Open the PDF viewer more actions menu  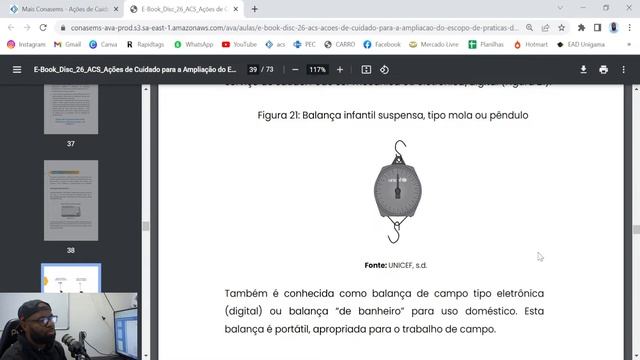pyautogui.click(x=623, y=70)
